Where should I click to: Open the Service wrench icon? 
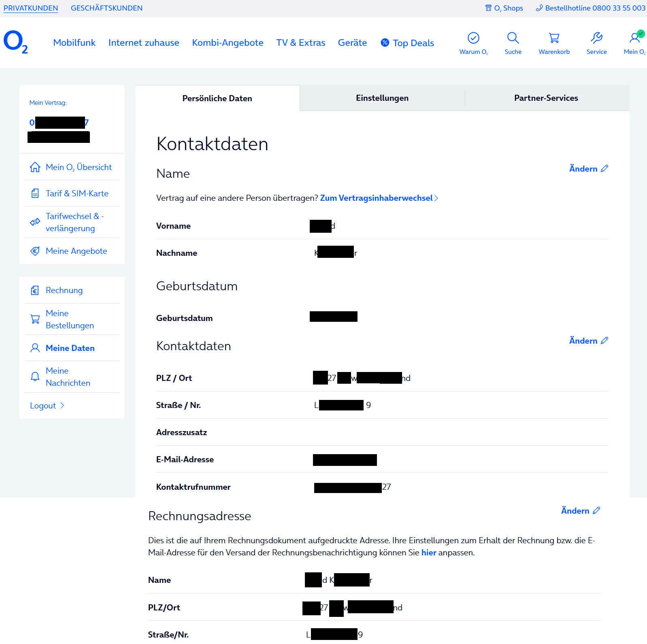click(x=596, y=38)
